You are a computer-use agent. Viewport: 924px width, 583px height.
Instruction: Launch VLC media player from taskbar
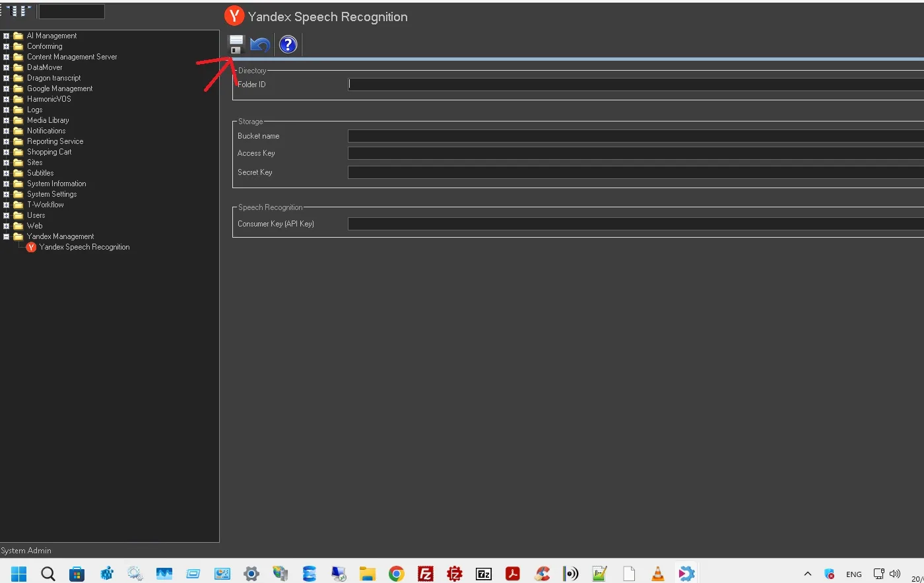coord(657,573)
